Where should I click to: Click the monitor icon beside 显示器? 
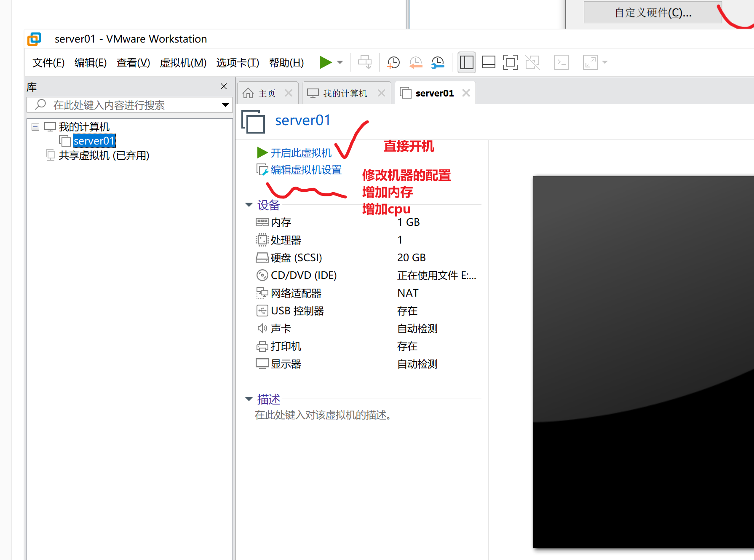point(262,364)
